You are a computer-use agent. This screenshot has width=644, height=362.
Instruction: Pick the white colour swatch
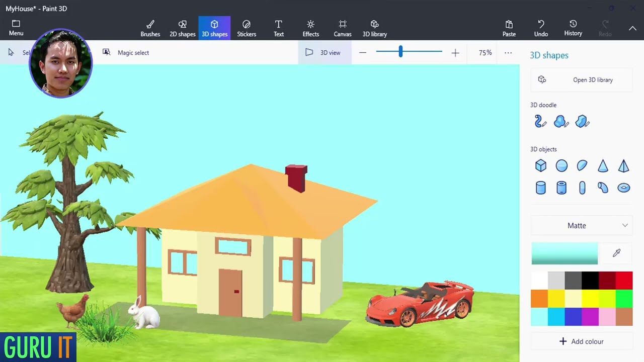[x=539, y=281]
